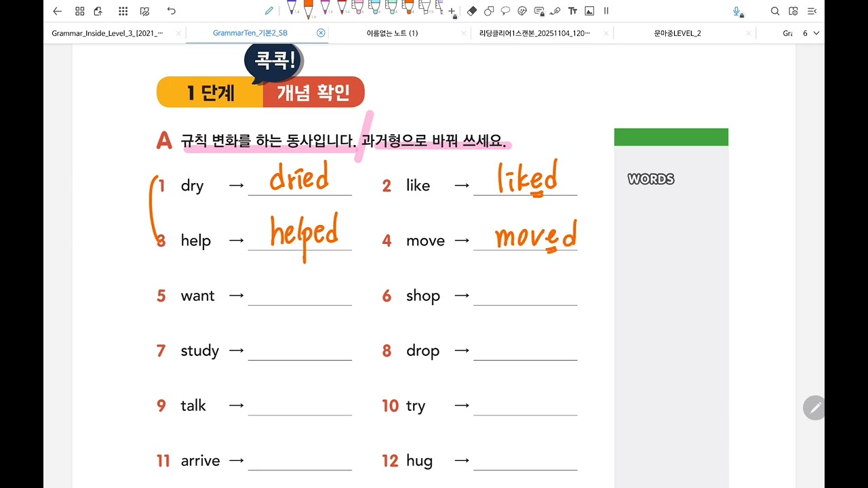Select the laser pointer tool

pyautogui.click(x=555, y=11)
